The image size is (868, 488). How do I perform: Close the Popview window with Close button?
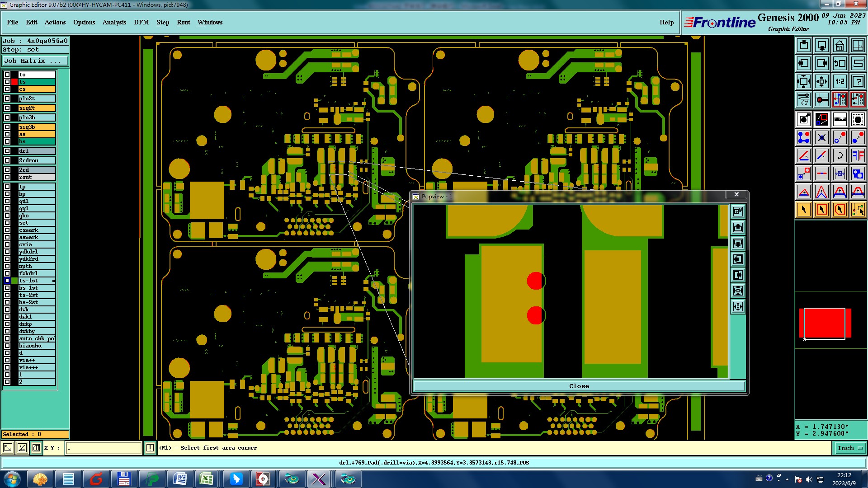(579, 386)
